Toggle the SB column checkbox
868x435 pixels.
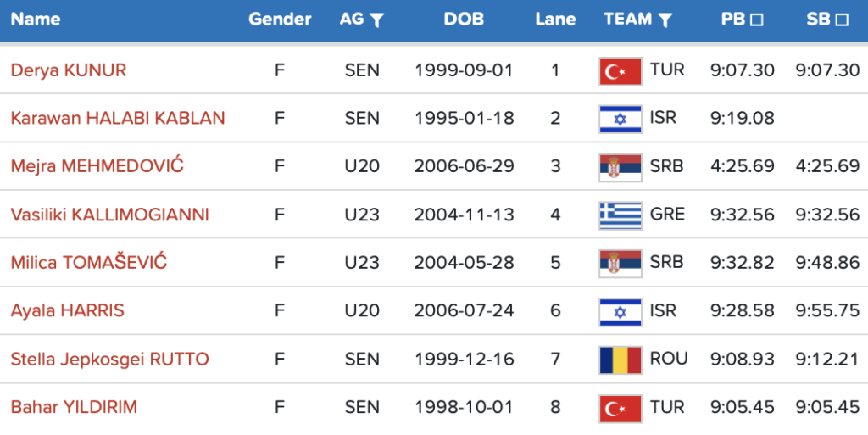tap(842, 20)
